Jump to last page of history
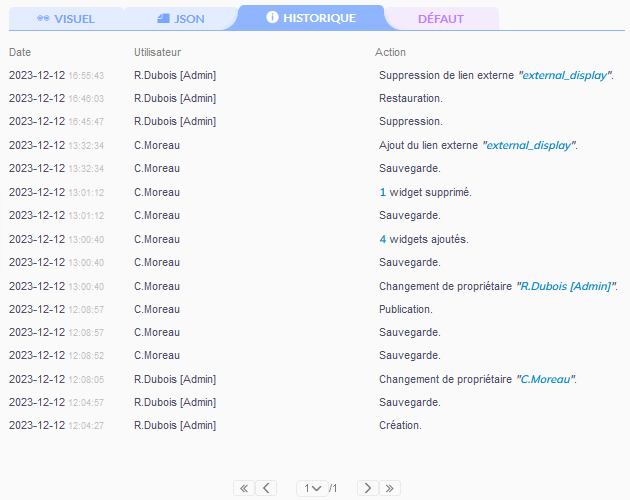The width and height of the screenshot is (630, 500). pyautogui.click(x=390, y=488)
